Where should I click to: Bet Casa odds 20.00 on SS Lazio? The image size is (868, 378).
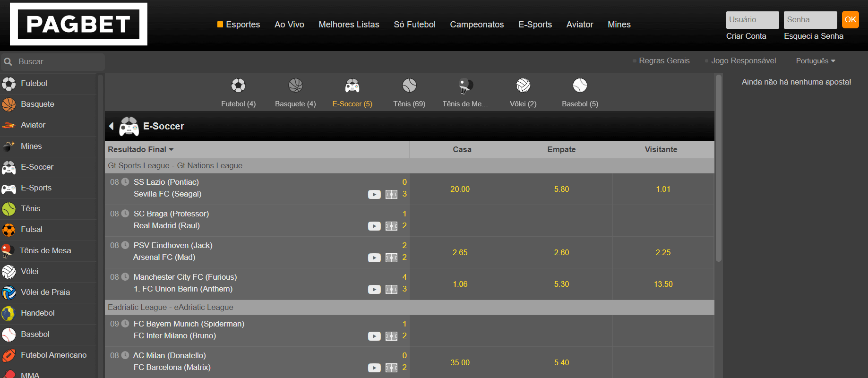pyautogui.click(x=460, y=189)
